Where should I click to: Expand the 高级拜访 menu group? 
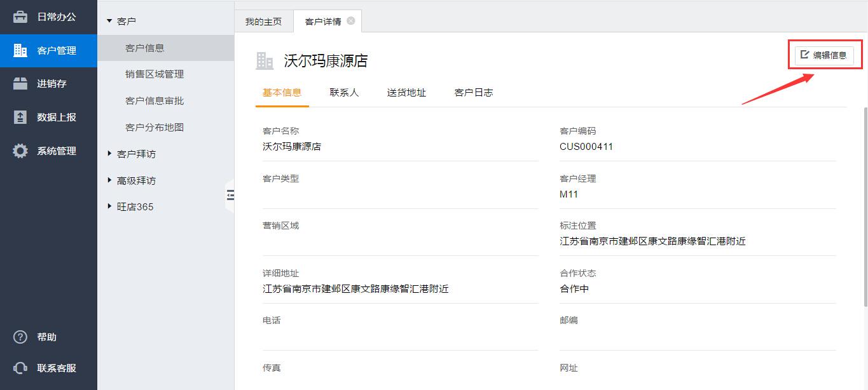(109, 180)
